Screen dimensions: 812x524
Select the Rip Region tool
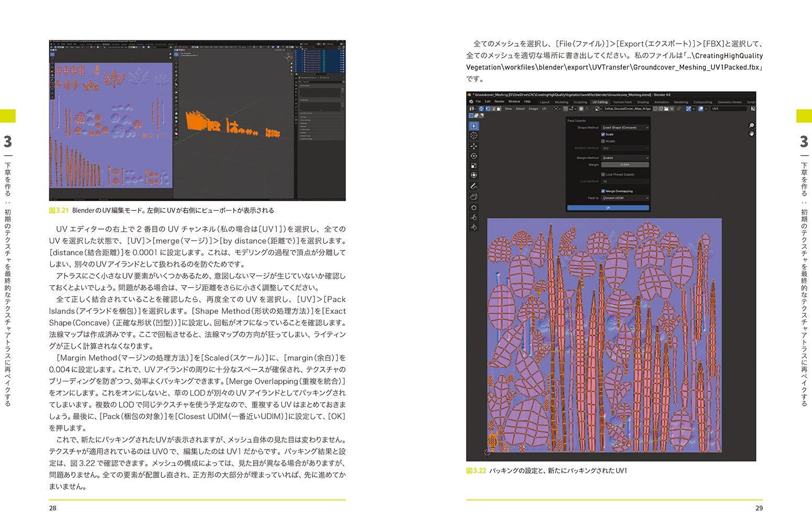(474, 196)
